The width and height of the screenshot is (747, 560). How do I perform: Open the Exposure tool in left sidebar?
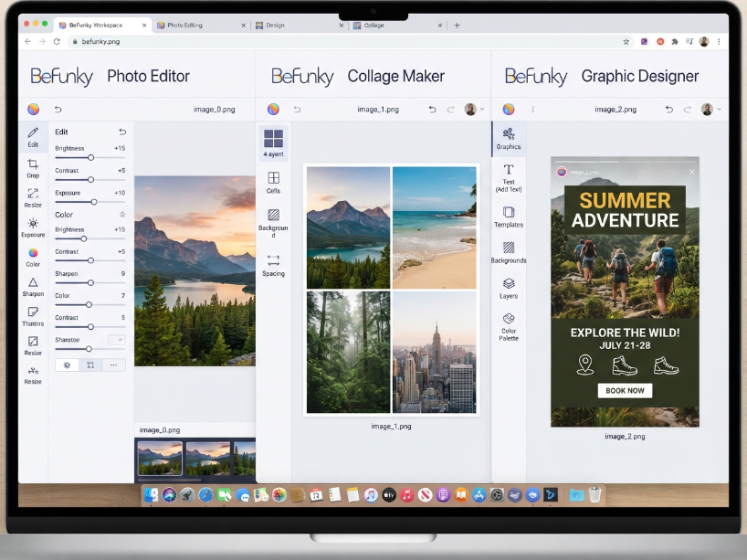click(33, 227)
